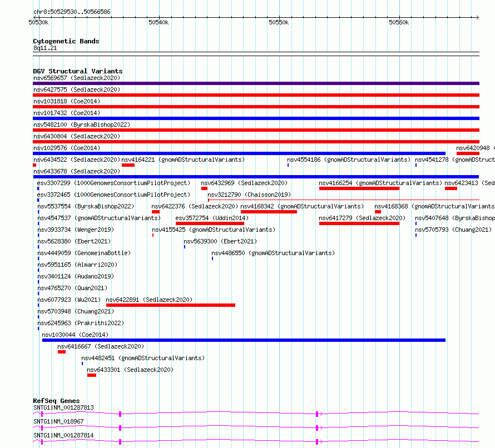
Task: Select the thin red line for nsv3212790
Action: pyautogui.click(x=344, y=200)
